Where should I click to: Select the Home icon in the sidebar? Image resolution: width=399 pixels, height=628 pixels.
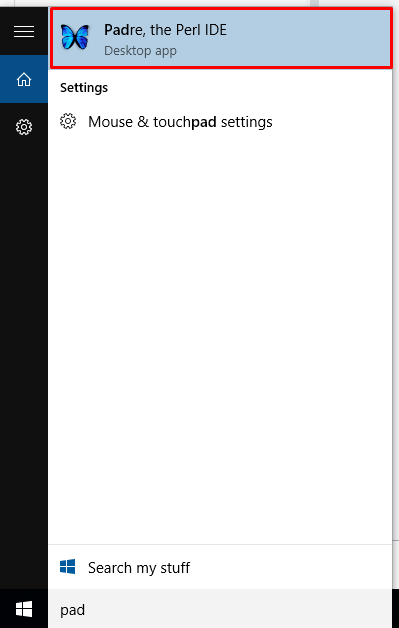pos(24,79)
